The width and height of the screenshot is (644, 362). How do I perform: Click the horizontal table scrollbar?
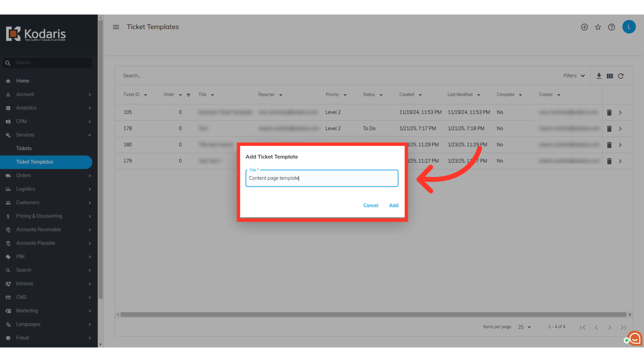pyautogui.click(x=373, y=314)
